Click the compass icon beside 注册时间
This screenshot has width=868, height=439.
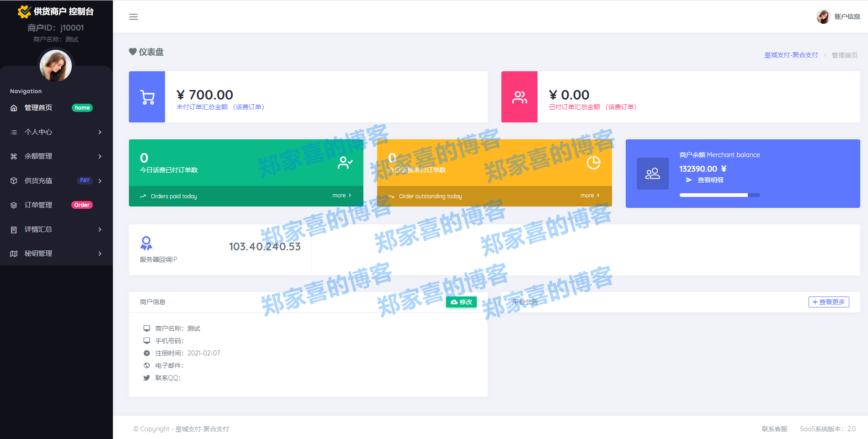[x=147, y=353]
